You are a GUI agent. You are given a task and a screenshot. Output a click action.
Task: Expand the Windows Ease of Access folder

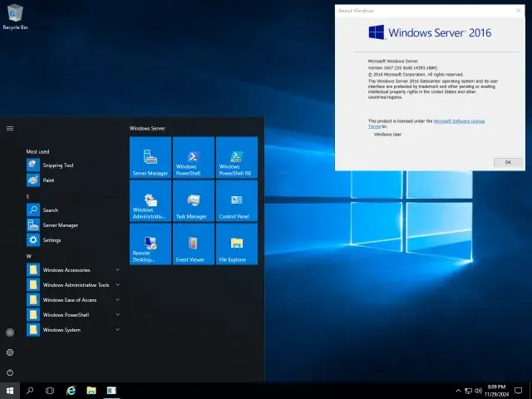73,299
